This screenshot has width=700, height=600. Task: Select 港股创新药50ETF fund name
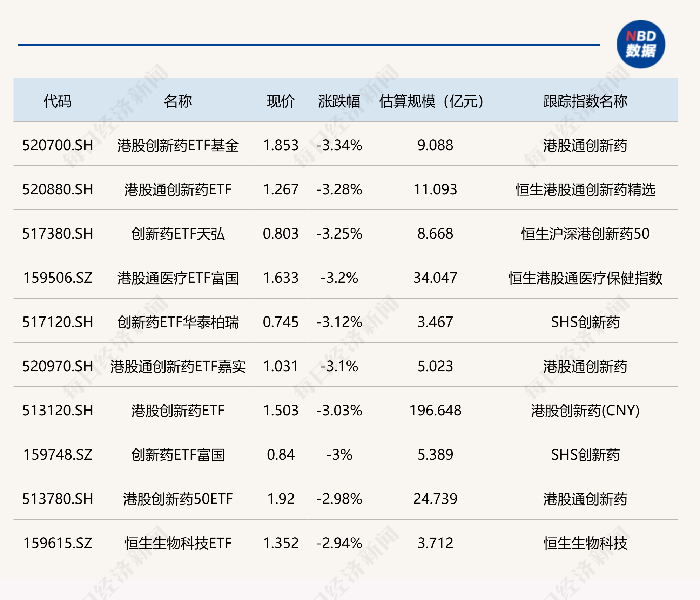click(178, 499)
